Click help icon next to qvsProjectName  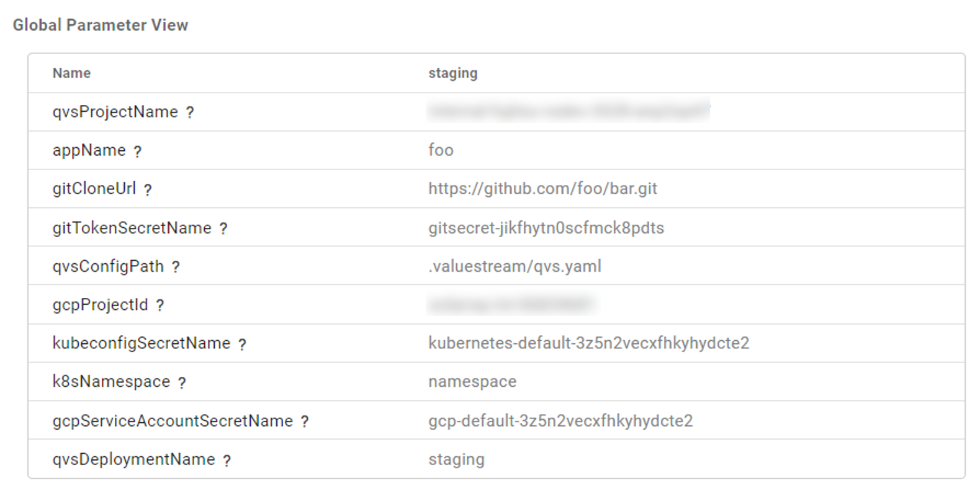(190, 112)
